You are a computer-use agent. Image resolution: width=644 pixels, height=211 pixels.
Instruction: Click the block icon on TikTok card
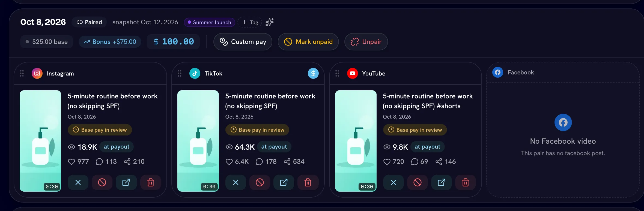260,182
